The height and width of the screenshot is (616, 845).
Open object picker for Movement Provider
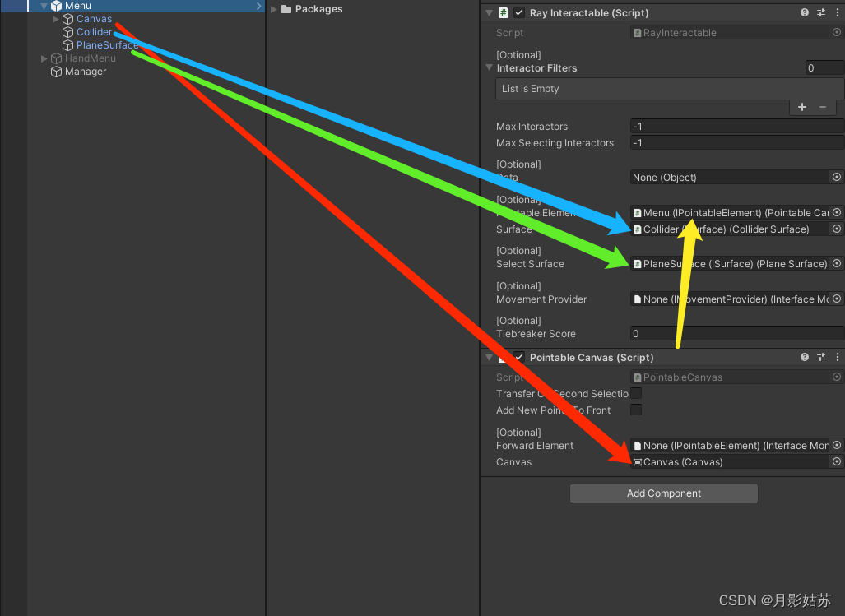837,299
